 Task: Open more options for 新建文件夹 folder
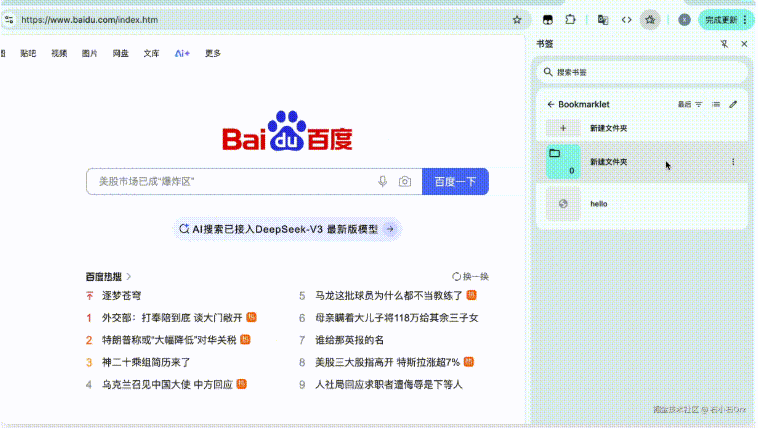[733, 162]
